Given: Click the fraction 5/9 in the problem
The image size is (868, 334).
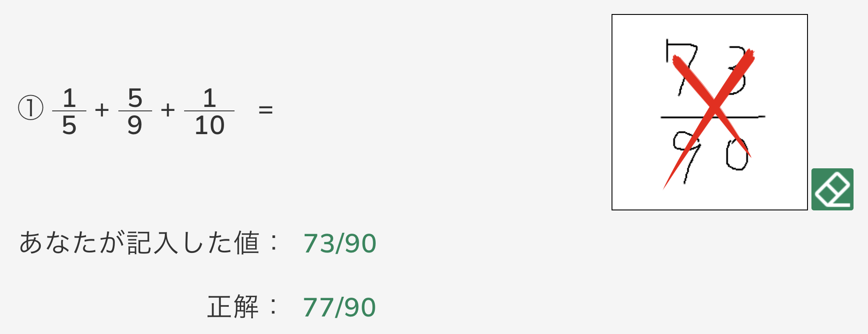Looking at the screenshot, I should 135,111.
